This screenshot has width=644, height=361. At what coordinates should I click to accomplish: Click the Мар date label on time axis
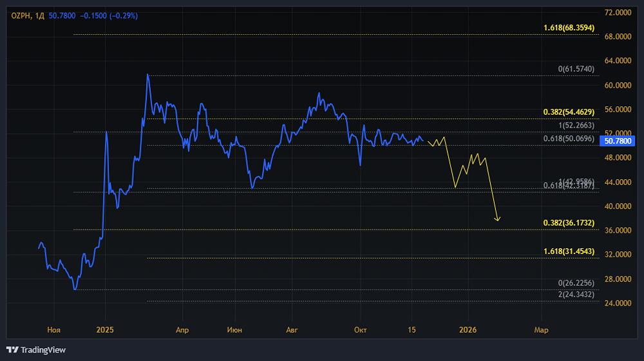click(542, 330)
